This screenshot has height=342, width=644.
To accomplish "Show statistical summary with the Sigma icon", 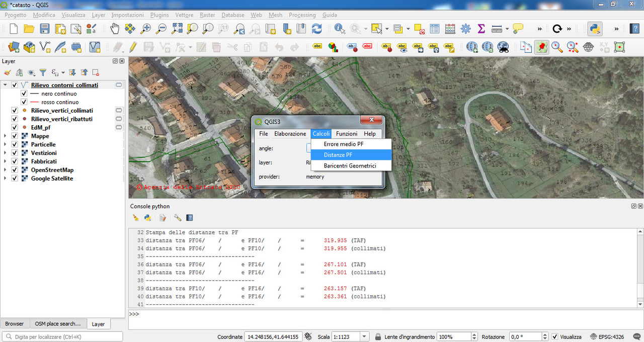I will (481, 29).
